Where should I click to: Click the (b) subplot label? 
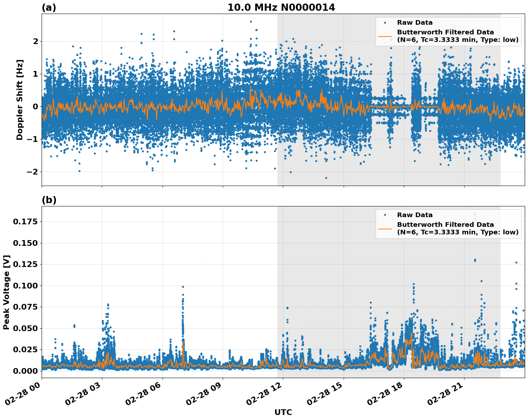49,200
